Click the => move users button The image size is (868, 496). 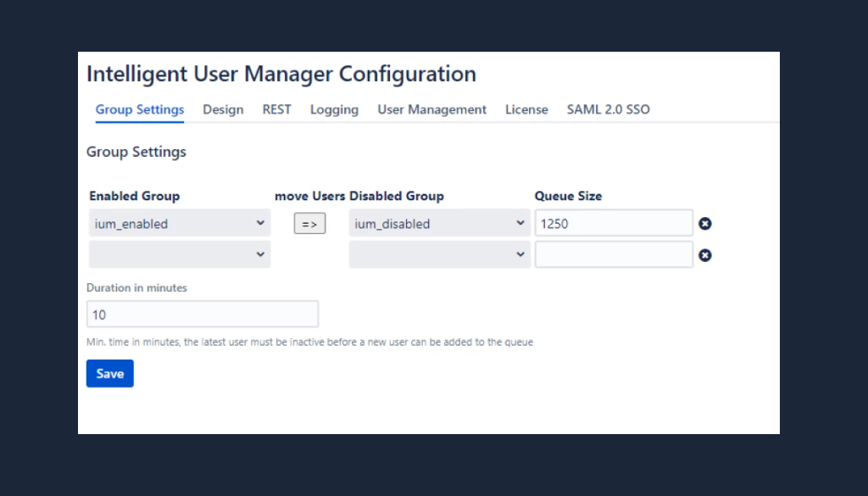tap(309, 224)
